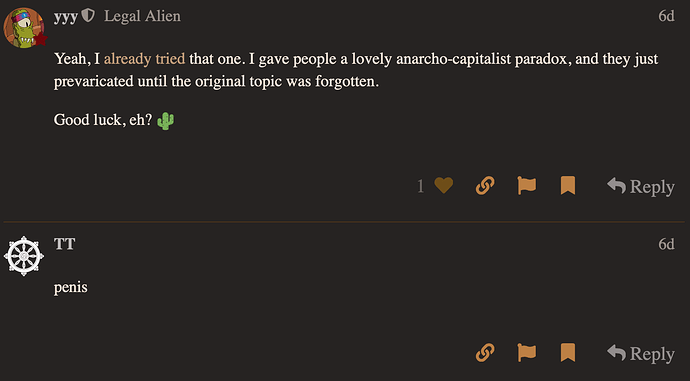Screen dimensions: 690x381
Task: Bookmark TT's post
Action: point(568,352)
